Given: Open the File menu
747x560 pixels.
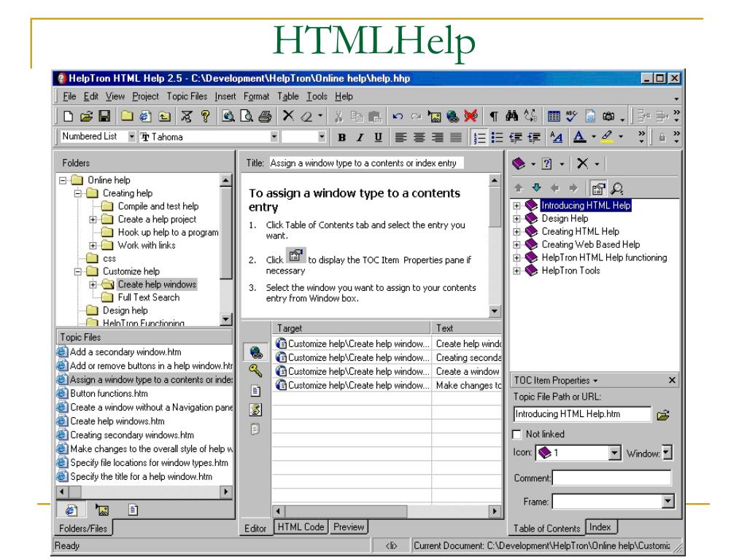Looking at the screenshot, I should (69, 97).
